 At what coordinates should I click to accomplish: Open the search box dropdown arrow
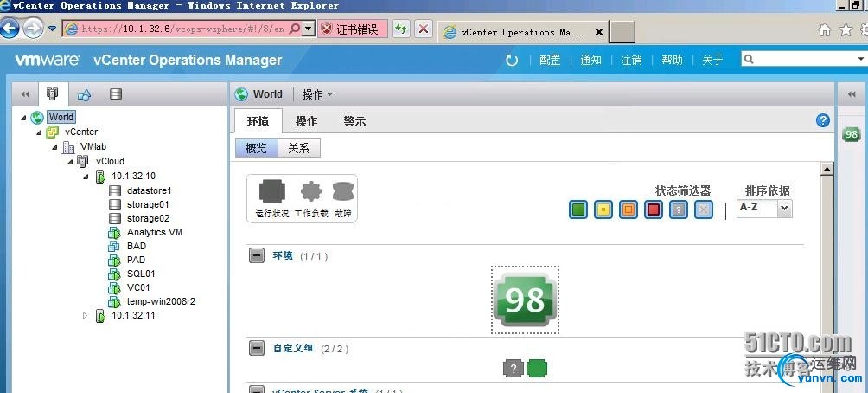pos(861,59)
